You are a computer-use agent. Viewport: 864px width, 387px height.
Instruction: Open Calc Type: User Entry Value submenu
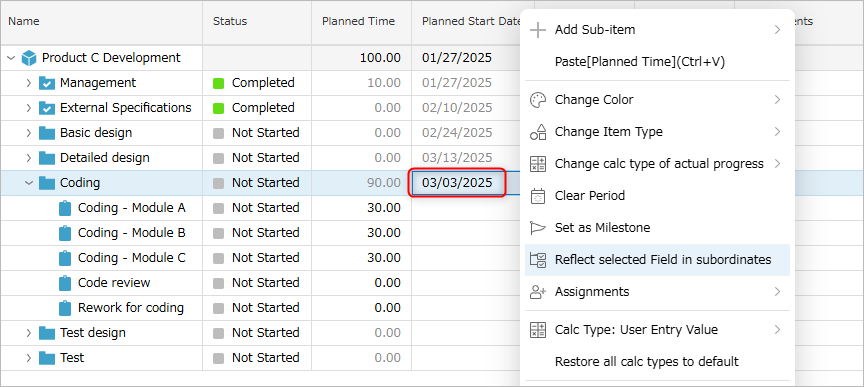click(657, 330)
